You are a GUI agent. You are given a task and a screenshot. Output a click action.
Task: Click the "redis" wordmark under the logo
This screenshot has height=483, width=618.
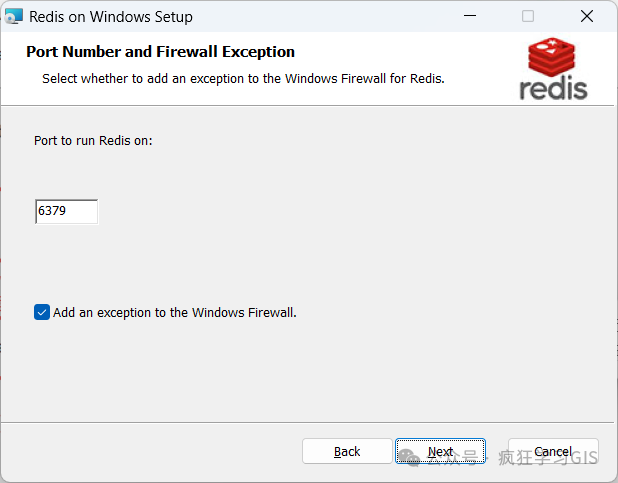pyautogui.click(x=553, y=87)
